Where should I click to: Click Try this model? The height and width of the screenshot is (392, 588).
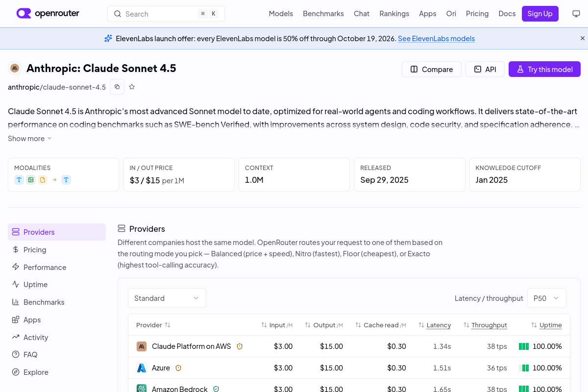tap(544, 69)
